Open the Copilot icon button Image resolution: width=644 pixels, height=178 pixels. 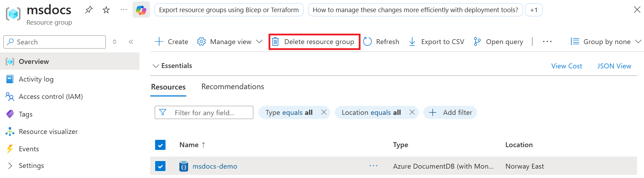click(141, 10)
